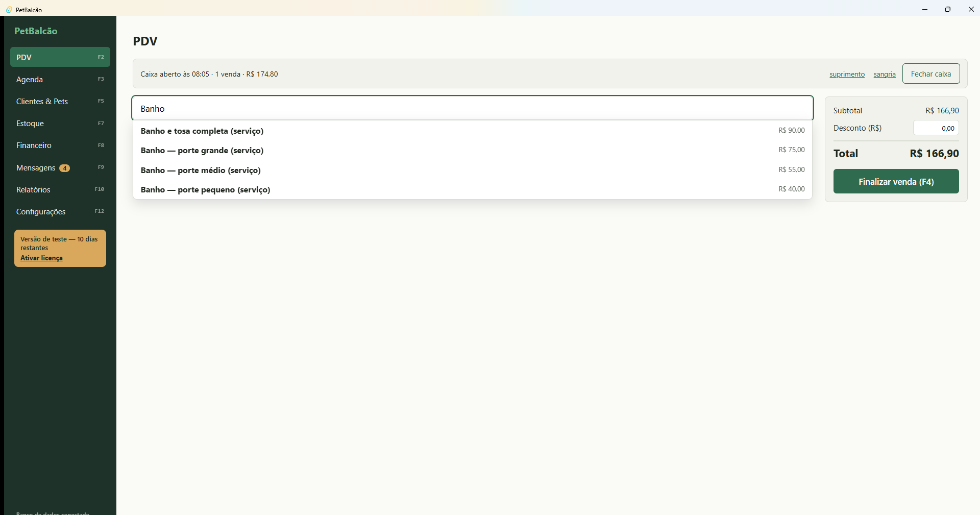Click the sangria link

click(885, 74)
